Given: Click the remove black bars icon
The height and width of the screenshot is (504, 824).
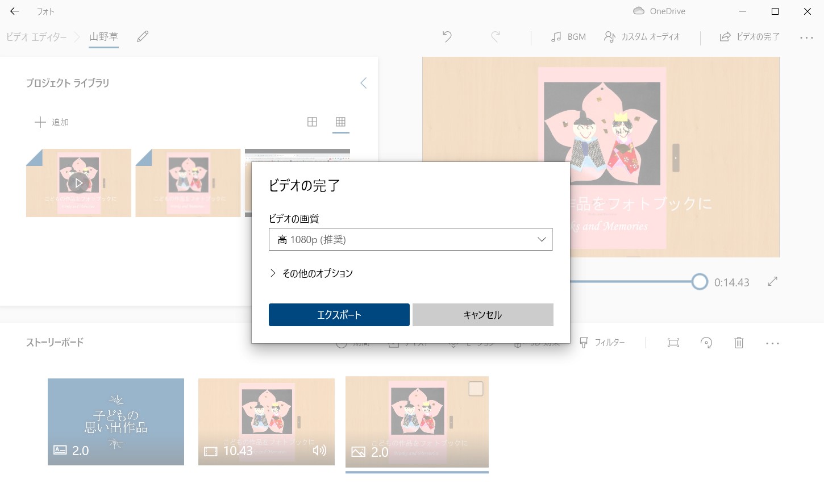Looking at the screenshot, I should tap(673, 343).
